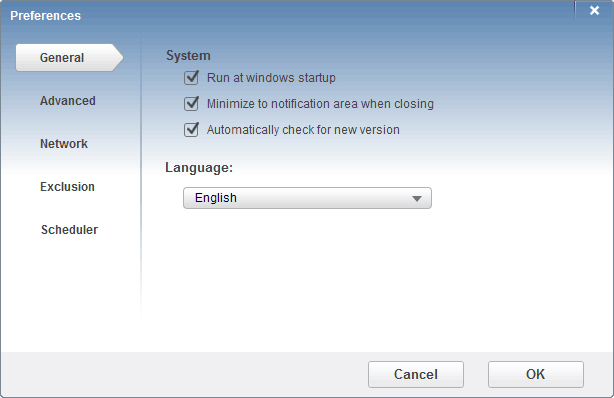Disable Automatically check for new version checkbox
This screenshot has width=614, height=398.
point(191,130)
